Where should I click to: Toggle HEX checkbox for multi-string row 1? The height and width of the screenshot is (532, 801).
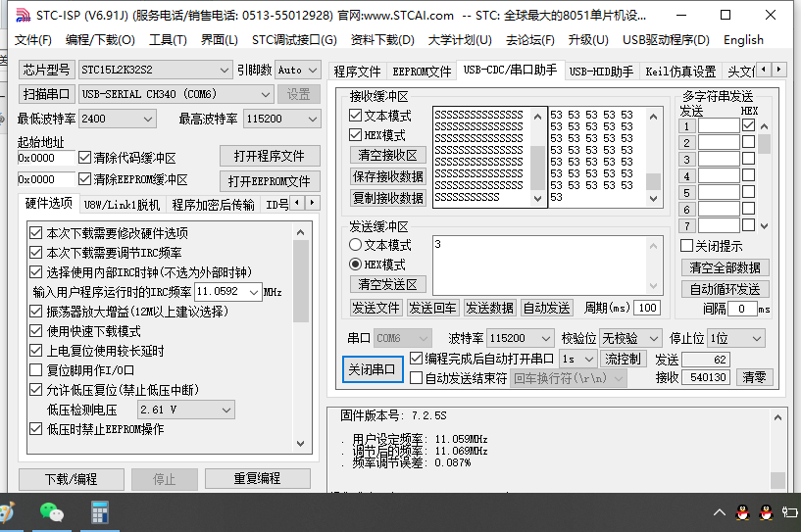(x=749, y=125)
